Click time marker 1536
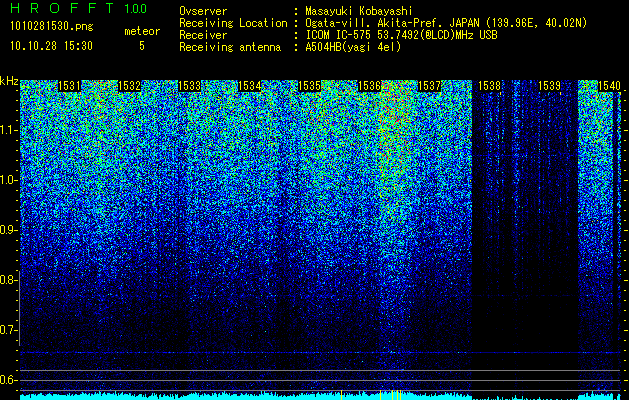Viewport: 629px width, 400px height. 369,86
